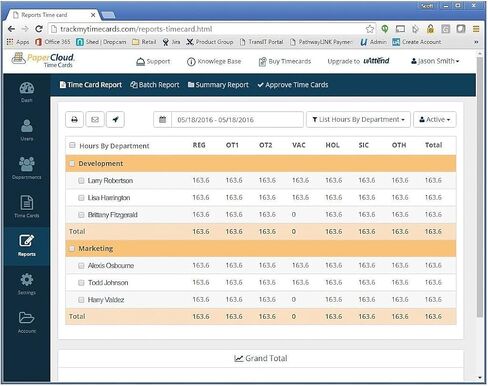Open the Dash dashboard sidebar icon

(x=27, y=92)
